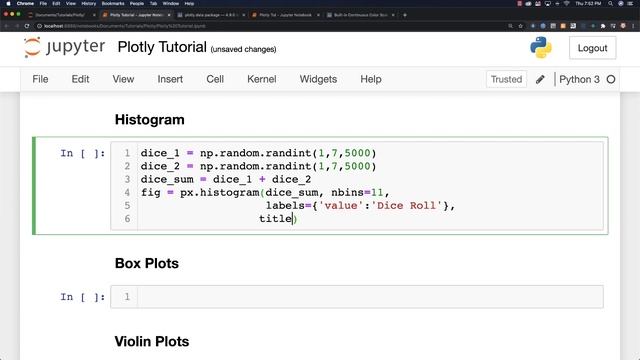640x360 pixels.
Task: Open Chrome History menu in menu bar
Action: (89, 3)
